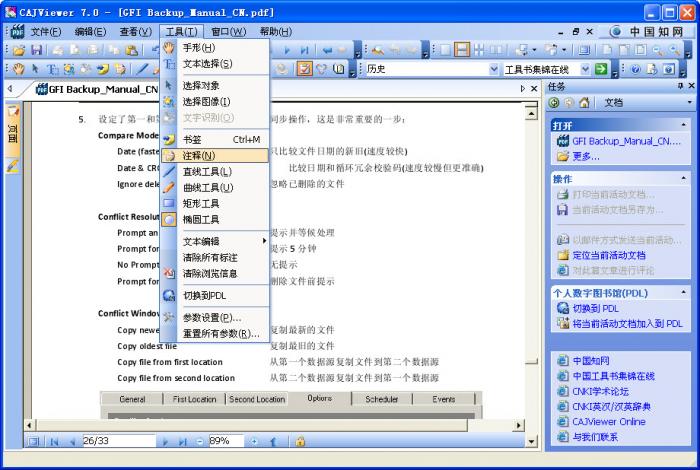This screenshot has height=470, width=700.
Task: Click the home icon in task pane
Action: 584,103
